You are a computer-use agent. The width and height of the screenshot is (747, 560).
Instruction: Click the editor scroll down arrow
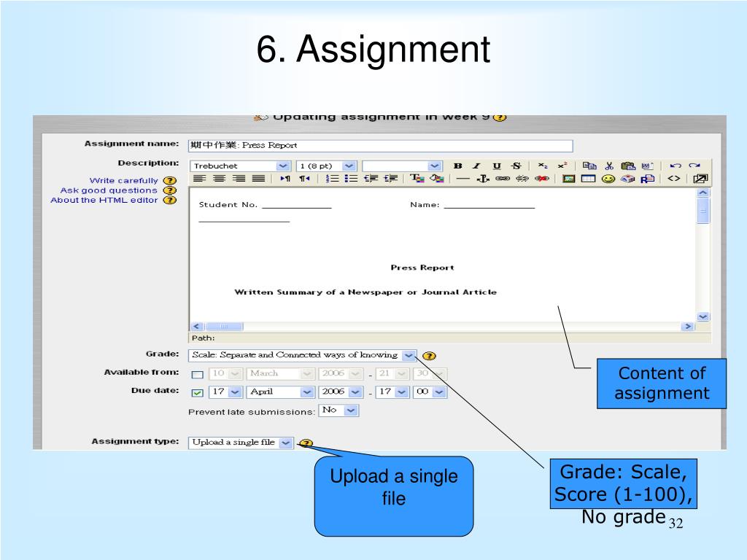[703, 316]
